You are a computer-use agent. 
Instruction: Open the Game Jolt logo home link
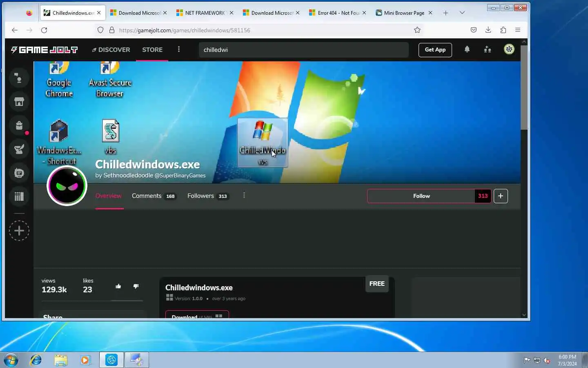pos(44,50)
